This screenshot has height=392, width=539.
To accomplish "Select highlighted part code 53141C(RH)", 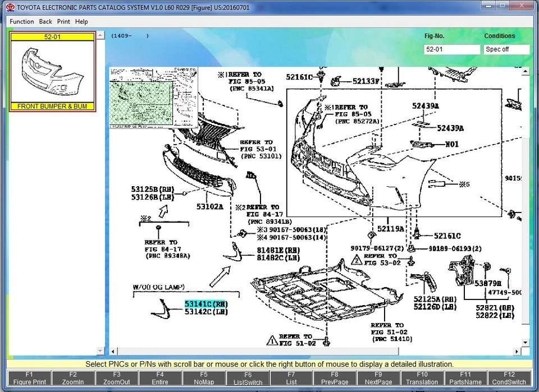I will (206, 303).
